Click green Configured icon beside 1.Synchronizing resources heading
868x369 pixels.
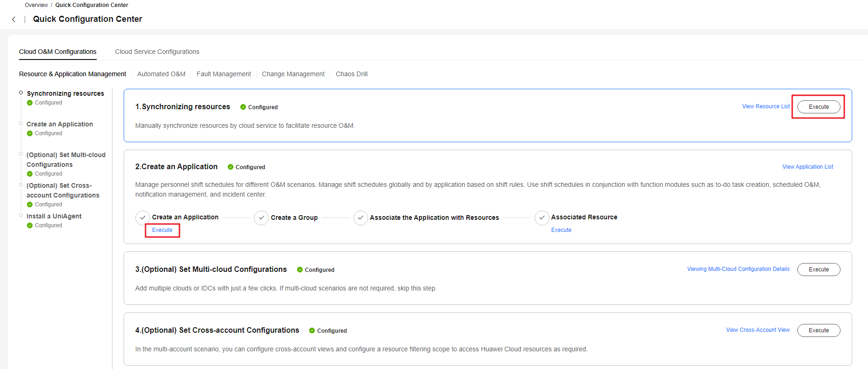pyautogui.click(x=243, y=107)
